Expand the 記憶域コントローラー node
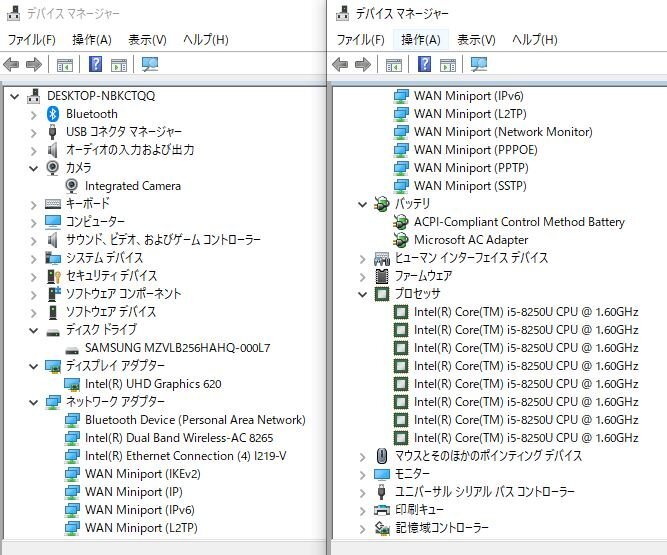This screenshot has width=667, height=555. point(363,528)
